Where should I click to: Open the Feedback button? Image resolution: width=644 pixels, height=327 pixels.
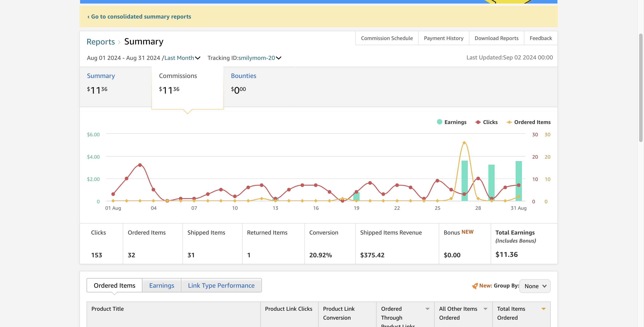pyautogui.click(x=540, y=38)
